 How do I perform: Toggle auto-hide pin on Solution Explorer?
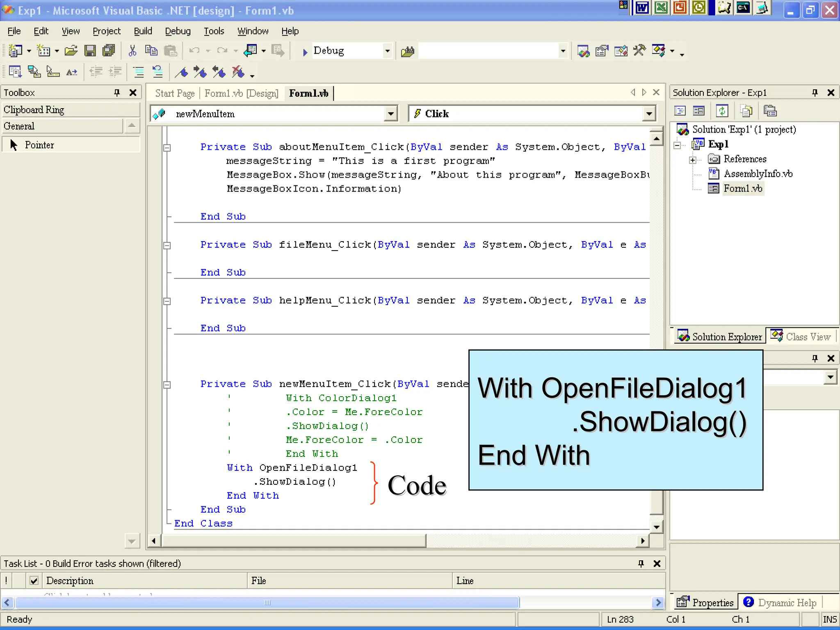coord(815,93)
